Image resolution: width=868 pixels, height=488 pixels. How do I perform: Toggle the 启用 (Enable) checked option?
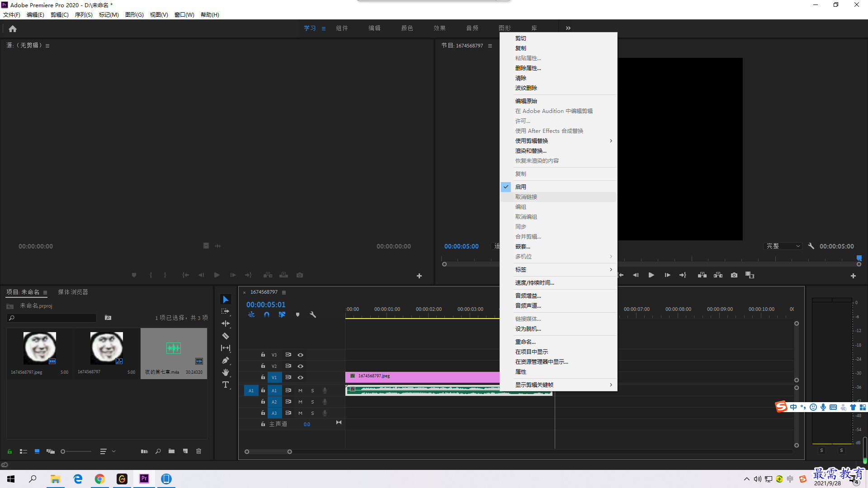(x=558, y=187)
